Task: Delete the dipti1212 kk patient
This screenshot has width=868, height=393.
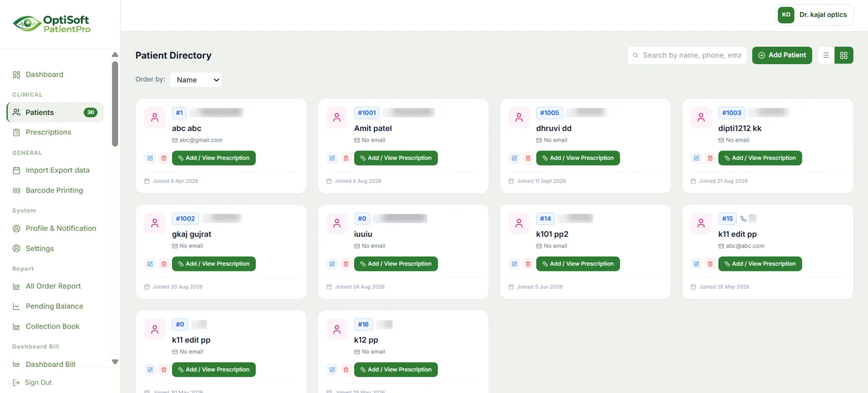Action: click(x=710, y=158)
